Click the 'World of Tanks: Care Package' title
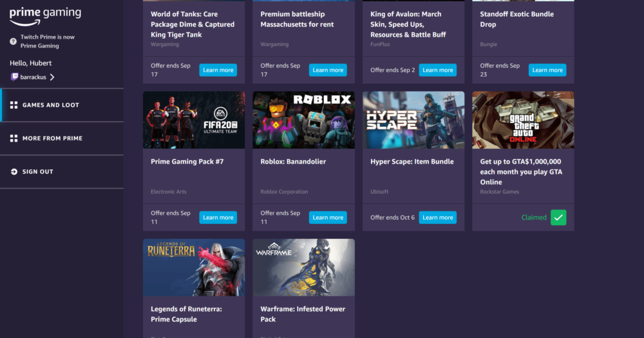The image size is (644, 338). pos(193,24)
